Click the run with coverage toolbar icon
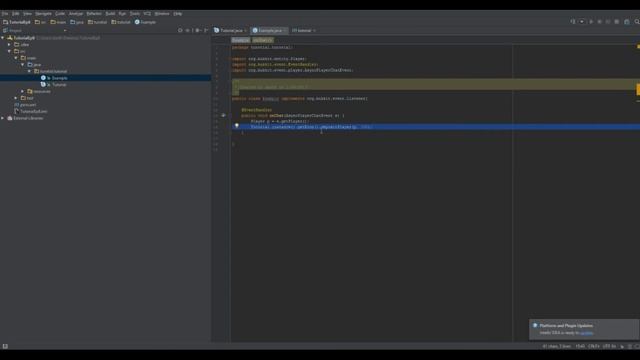This screenshot has height=360, width=640. click(608, 22)
